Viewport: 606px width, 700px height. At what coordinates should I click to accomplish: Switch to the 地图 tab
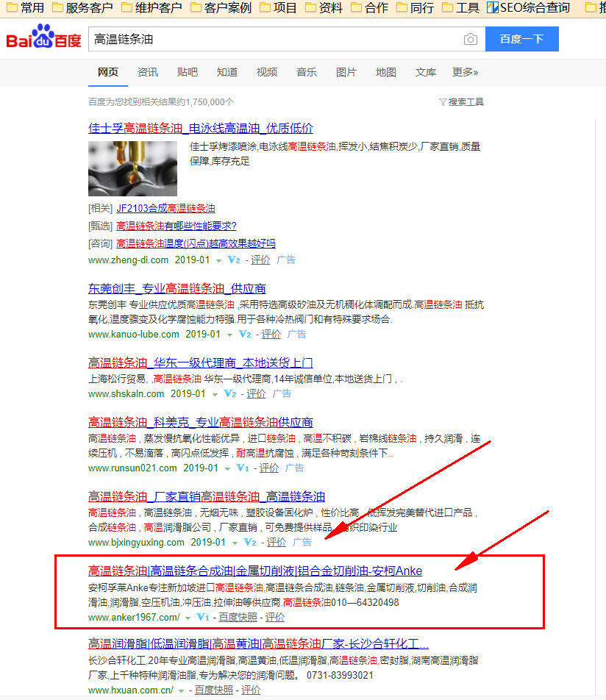click(x=386, y=72)
